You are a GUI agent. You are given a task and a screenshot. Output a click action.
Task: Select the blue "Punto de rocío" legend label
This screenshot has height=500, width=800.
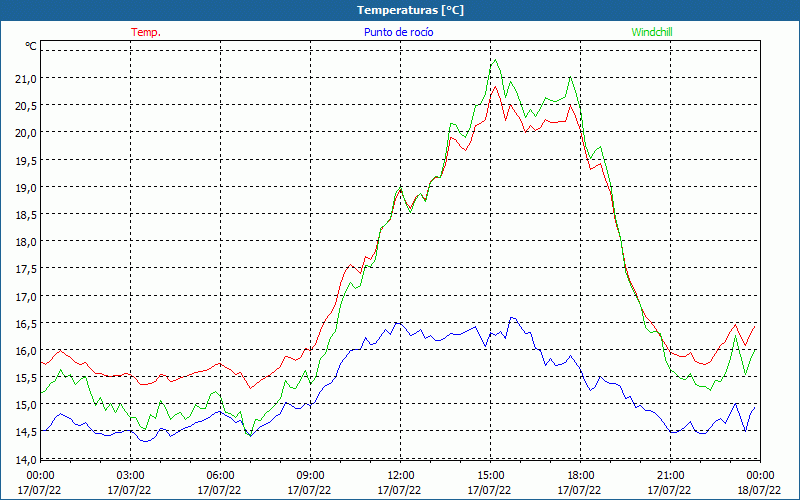click(x=398, y=32)
